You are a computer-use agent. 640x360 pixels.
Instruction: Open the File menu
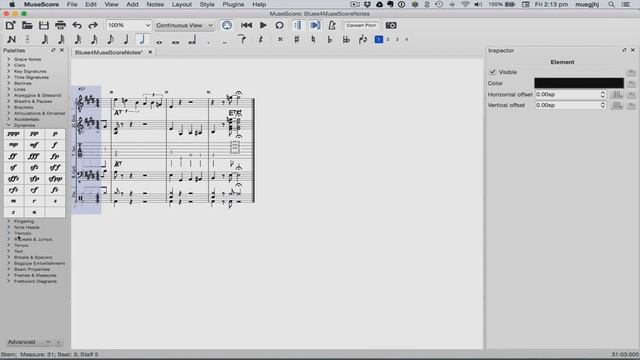72,4
